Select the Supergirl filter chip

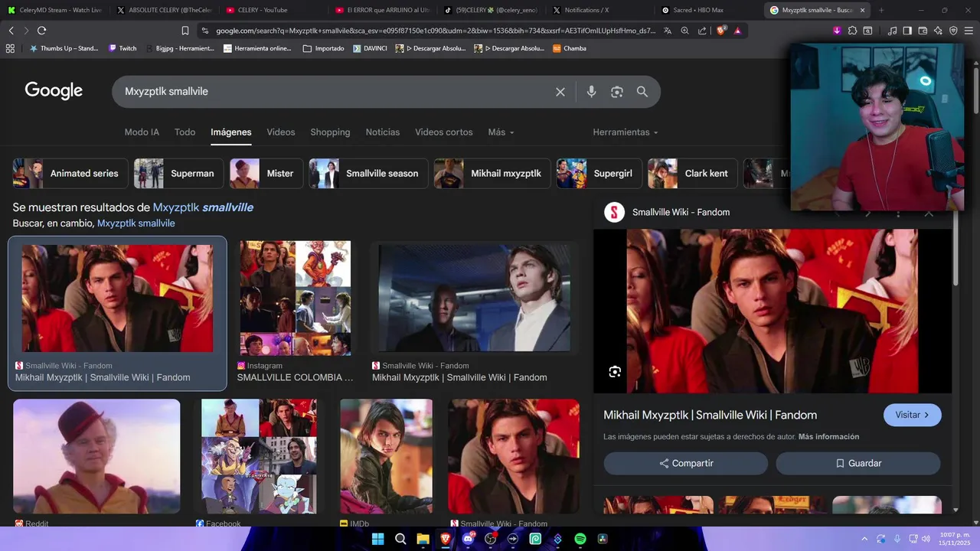tap(599, 174)
